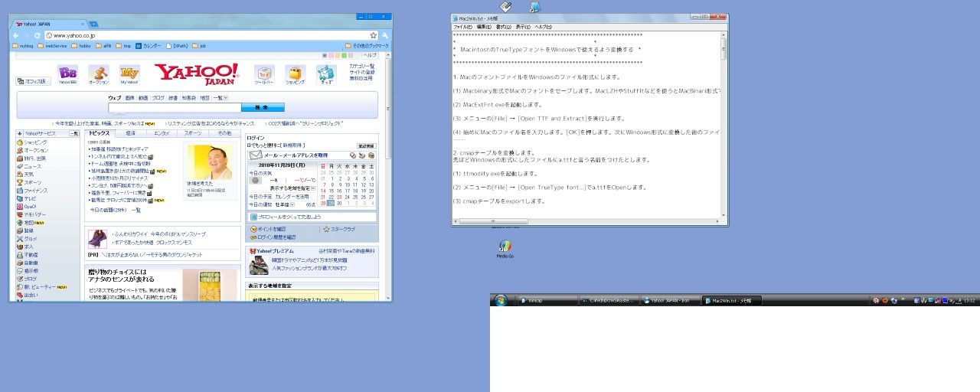Click the 画像 search category link
This screenshot has width=980, height=392.
pyautogui.click(x=129, y=98)
